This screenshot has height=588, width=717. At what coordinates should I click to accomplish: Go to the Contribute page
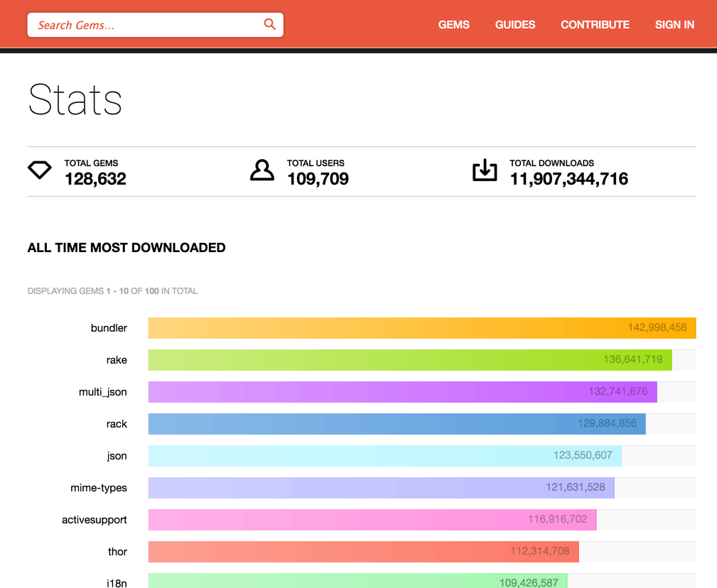(595, 25)
